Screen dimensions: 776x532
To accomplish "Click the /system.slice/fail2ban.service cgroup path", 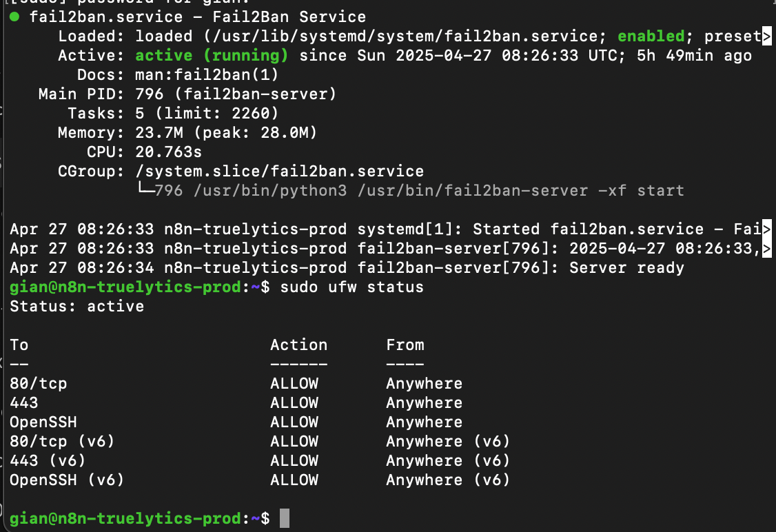I will pyautogui.click(x=280, y=171).
